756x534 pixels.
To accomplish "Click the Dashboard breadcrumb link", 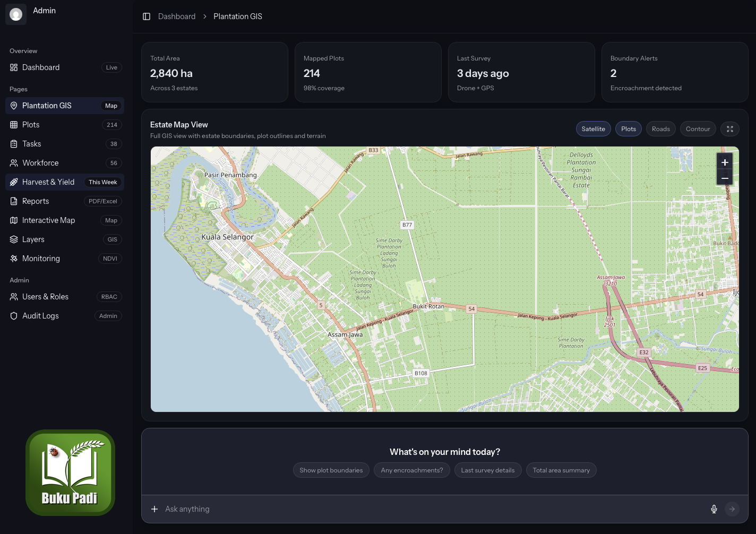I will click(x=177, y=16).
